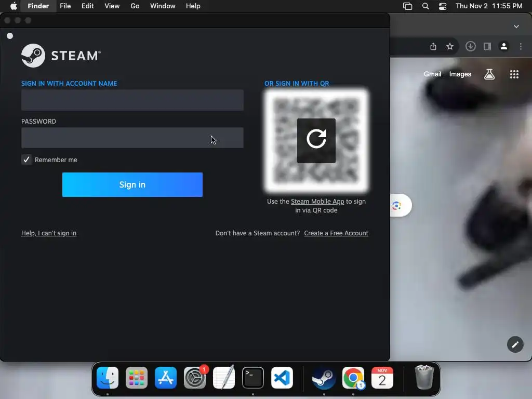Click the Sign in button

pos(132,184)
